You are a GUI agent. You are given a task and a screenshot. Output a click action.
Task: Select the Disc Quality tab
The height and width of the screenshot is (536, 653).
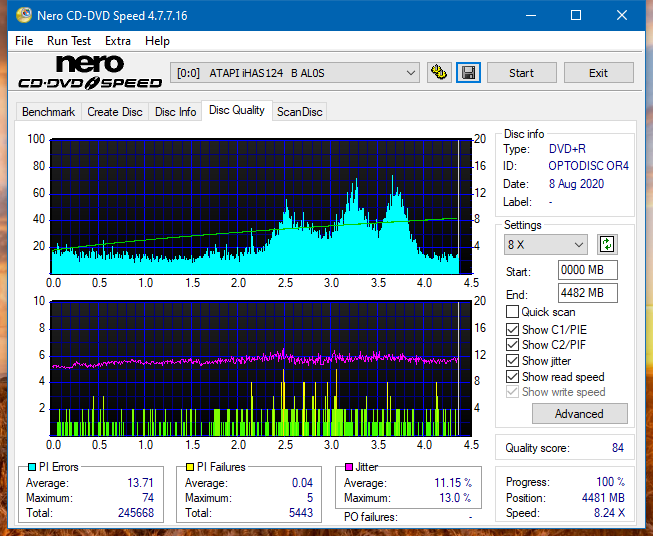point(237,110)
